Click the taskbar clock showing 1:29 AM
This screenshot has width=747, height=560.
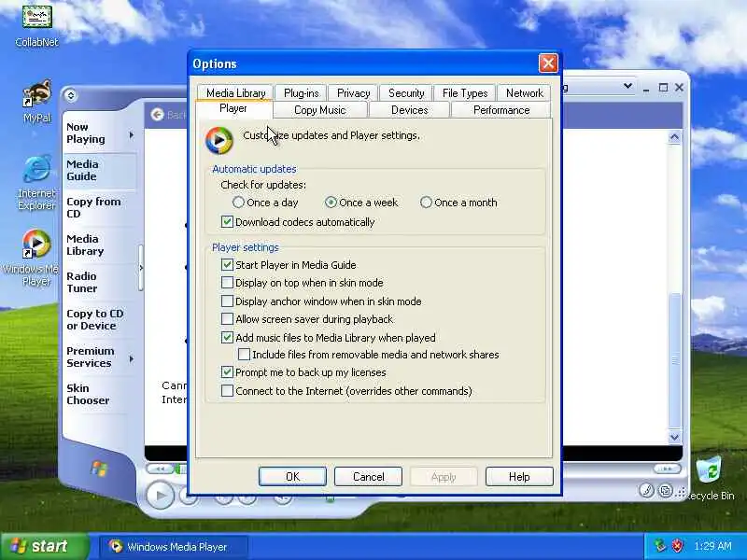coord(712,546)
